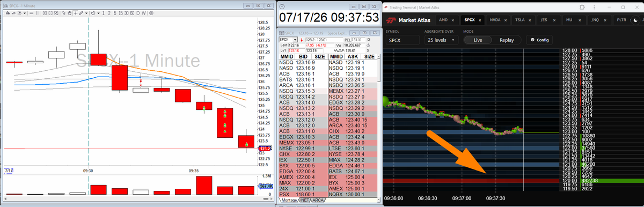This screenshot has height=207, width=644.
Task: Click the reset zoom icon in chart toolbar
Action: 56,13
